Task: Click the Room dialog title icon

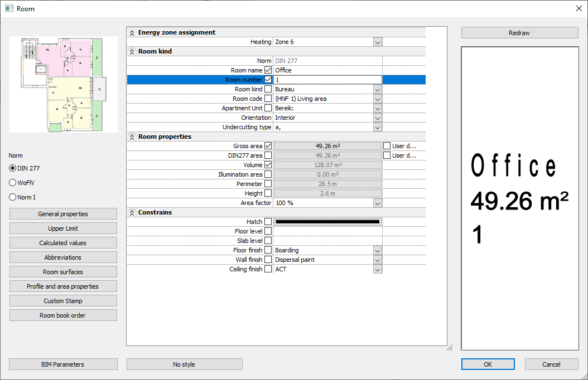Action: pos(9,8)
